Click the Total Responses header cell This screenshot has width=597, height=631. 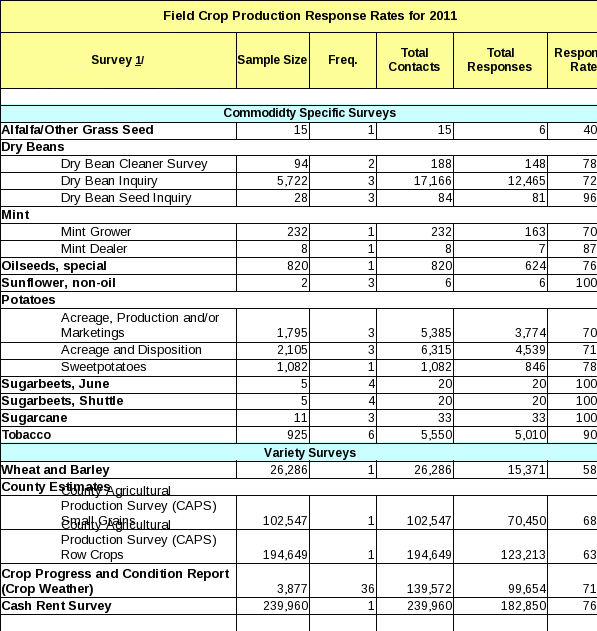coord(500,60)
